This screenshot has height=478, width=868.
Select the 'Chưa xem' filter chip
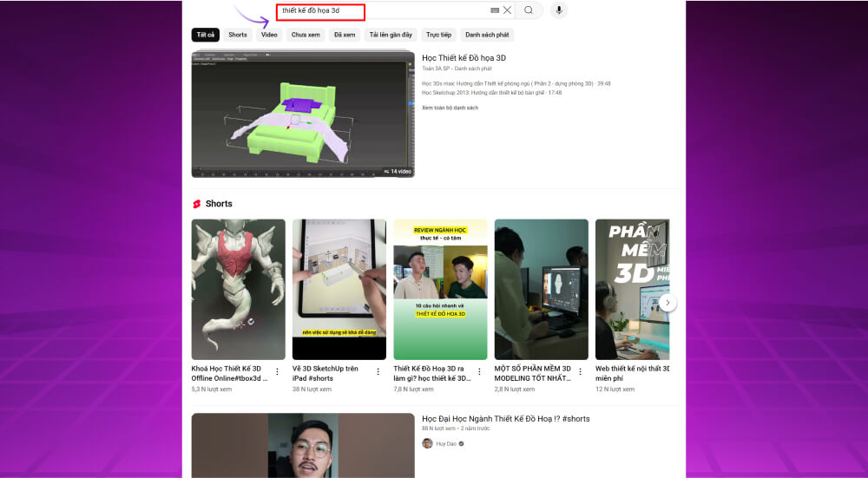pyautogui.click(x=306, y=35)
